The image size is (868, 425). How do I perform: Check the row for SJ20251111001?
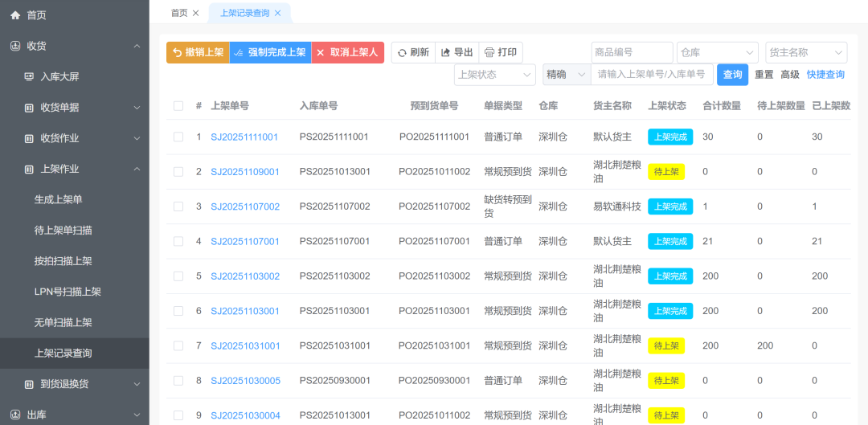click(178, 137)
